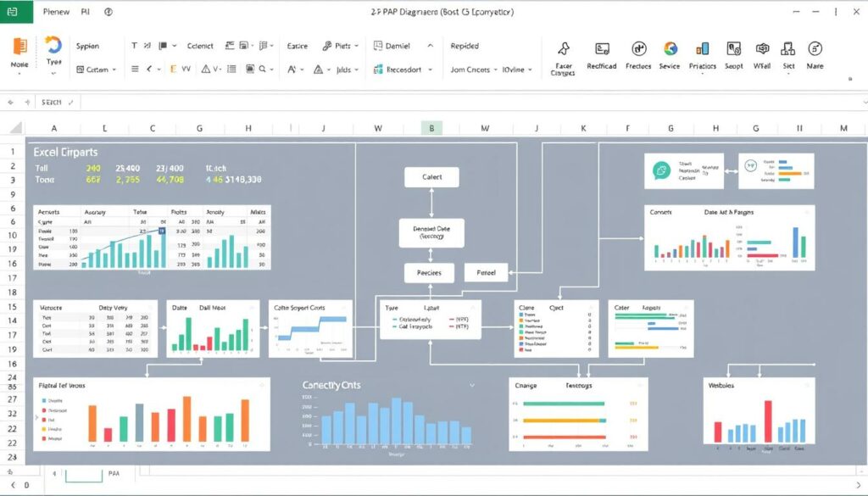This screenshot has height=496, width=868.
Task: Click the key icon next to Piets
Action: pyautogui.click(x=327, y=46)
